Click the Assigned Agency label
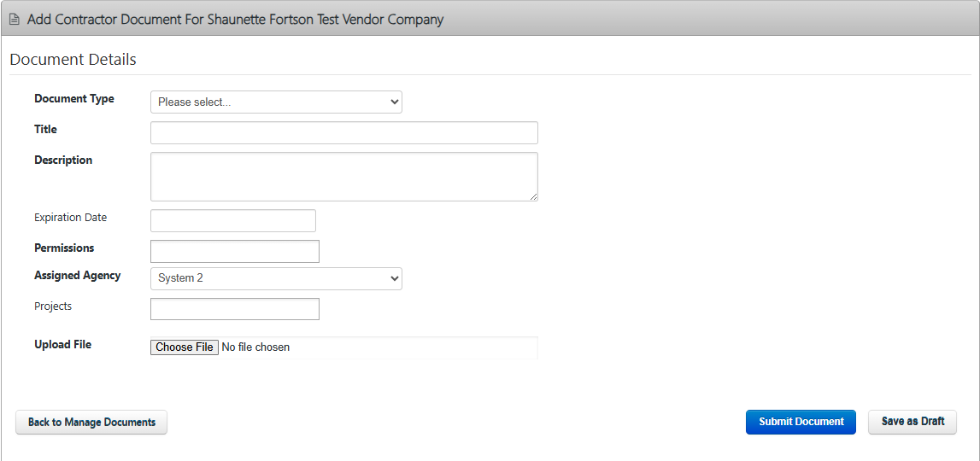980x461 pixels. click(77, 275)
